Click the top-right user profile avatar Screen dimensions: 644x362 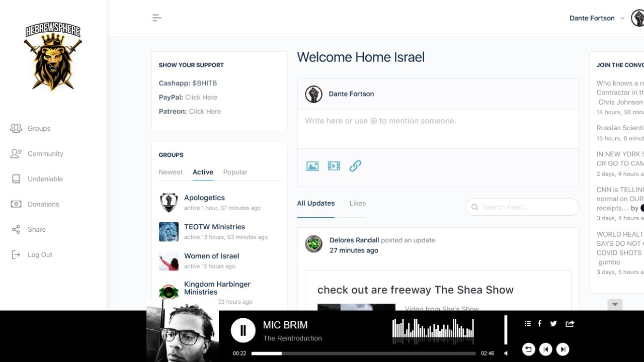(638, 18)
